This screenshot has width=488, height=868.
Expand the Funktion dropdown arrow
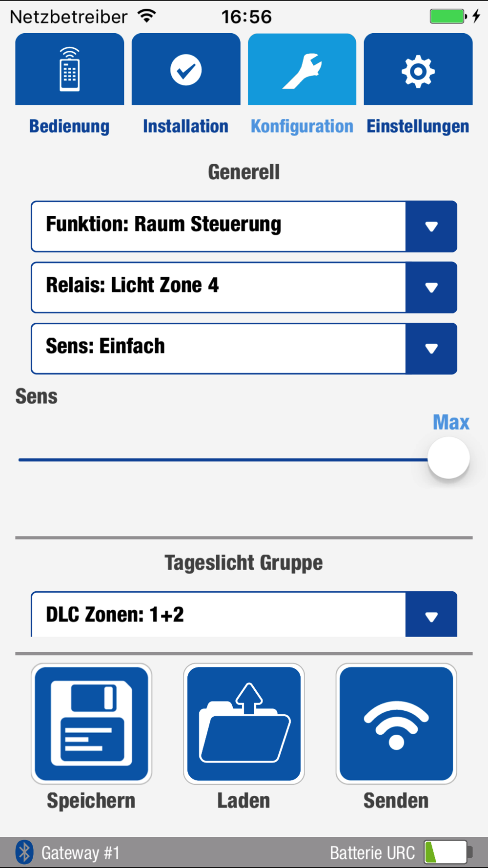pyautogui.click(x=431, y=227)
